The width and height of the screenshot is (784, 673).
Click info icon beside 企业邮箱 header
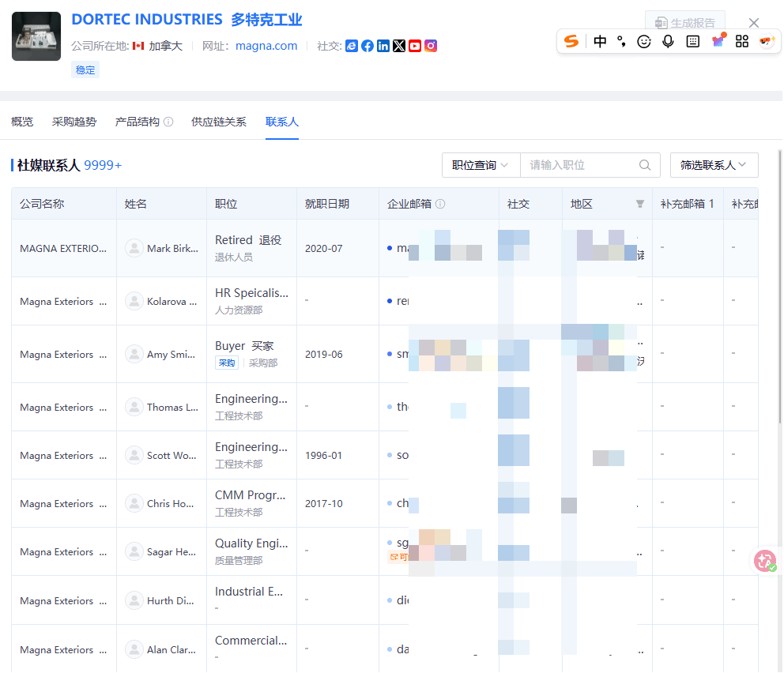440,204
